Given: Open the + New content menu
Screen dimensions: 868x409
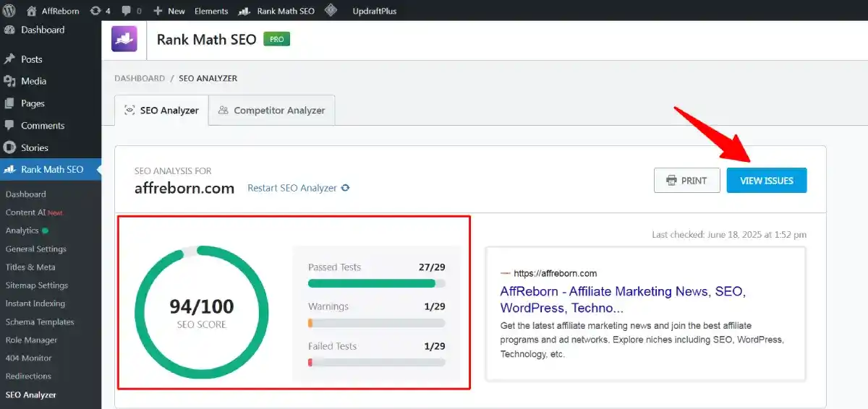Looking at the screenshot, I should 169,11.
